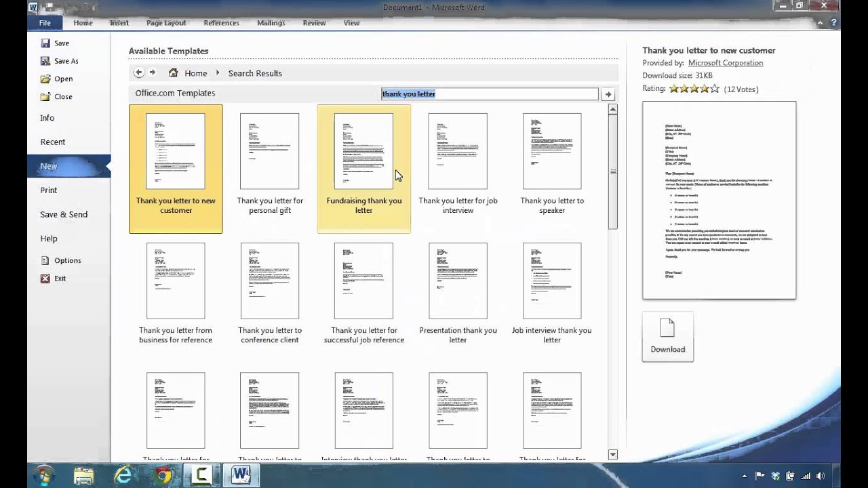Rate the template using the stars
Image resolution: width=868 pixels, height=488 pixels.
tap(694, 89)
